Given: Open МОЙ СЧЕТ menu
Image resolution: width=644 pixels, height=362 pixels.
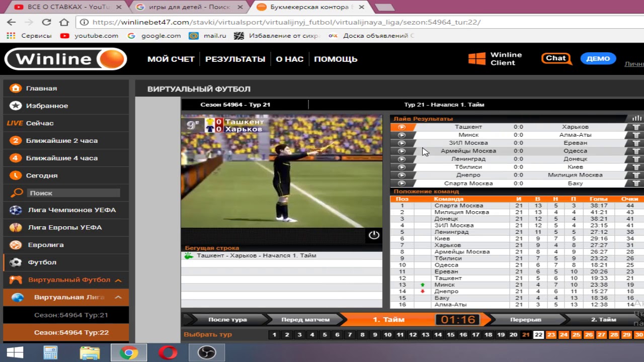Looking at the screenshot, I should (171, 59).
